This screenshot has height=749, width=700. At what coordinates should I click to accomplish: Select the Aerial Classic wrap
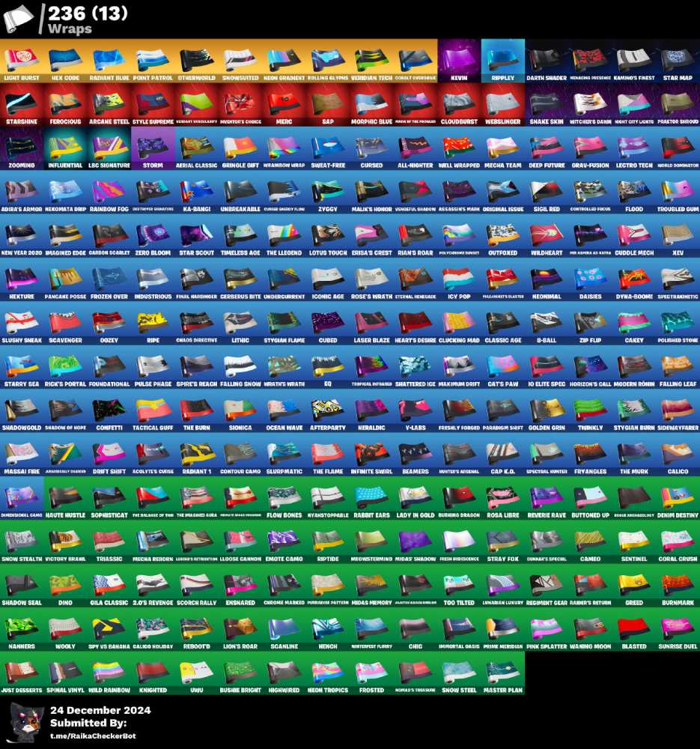coord(197,148)
